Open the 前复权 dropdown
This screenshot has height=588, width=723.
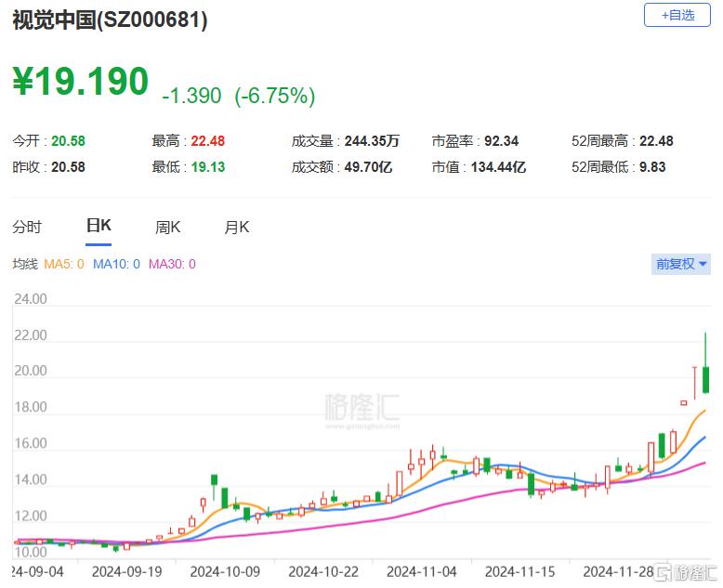tap(680, 264)
